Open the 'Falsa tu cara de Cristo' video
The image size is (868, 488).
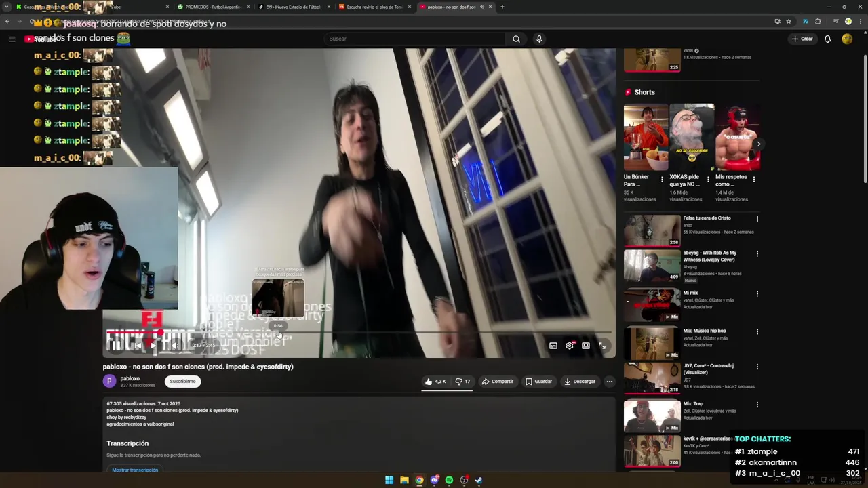tap(652, 230)
